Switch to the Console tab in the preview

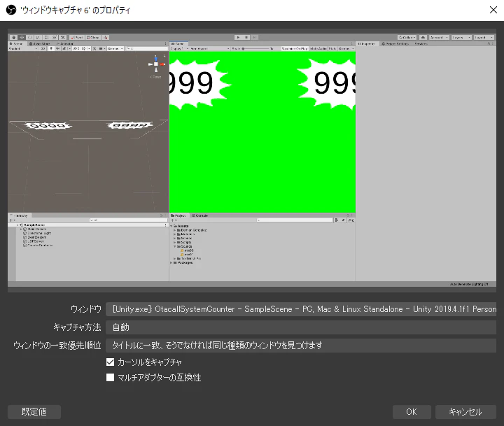click(x=199, y=215)
